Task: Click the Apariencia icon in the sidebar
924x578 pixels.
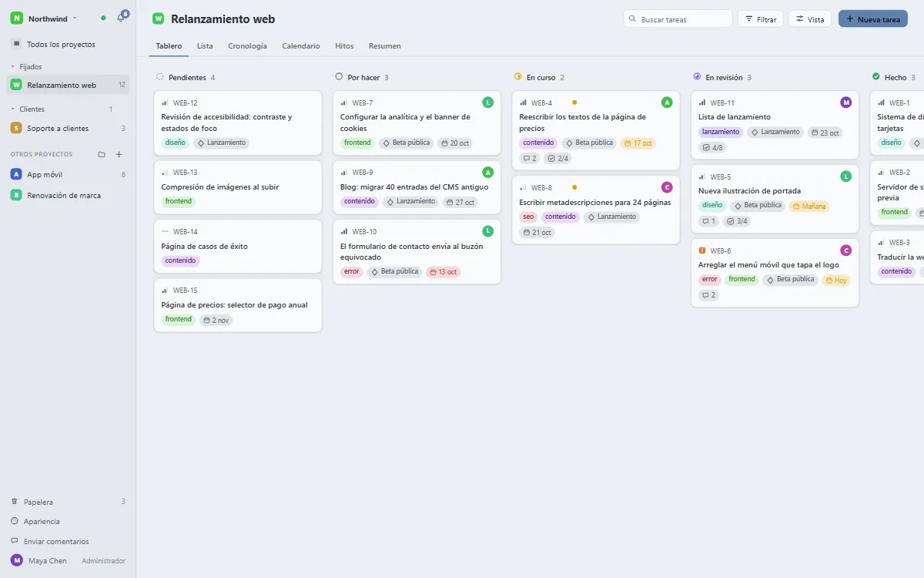Action: click(x=15, y=521)
